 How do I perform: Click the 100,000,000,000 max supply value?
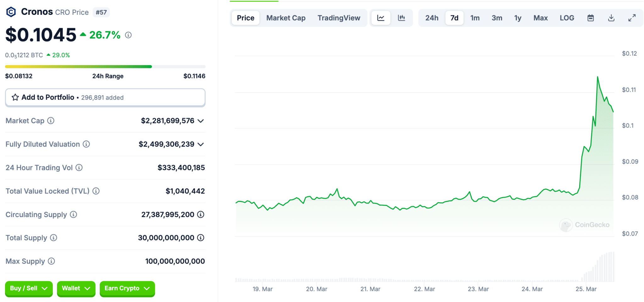pyautogui.click(x=175, y=261)
